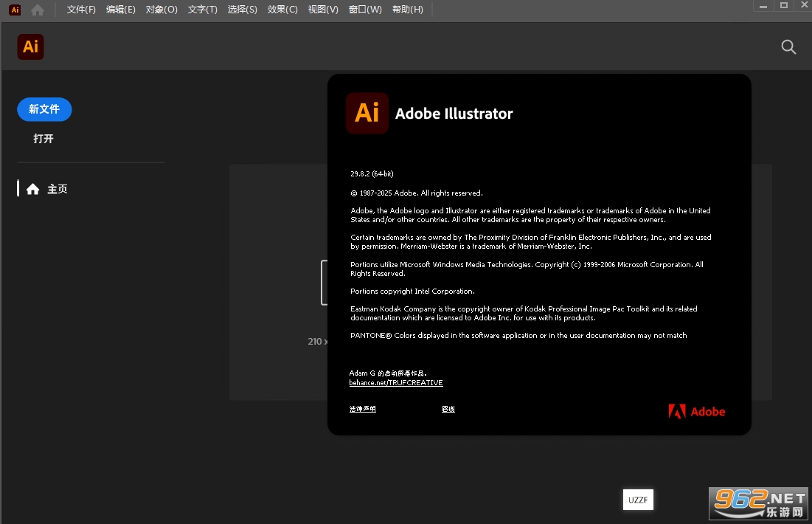Viewport: 812px width, 524px height.
Task: Click the house icon beside 主页
Action: (x=32, y=189)
